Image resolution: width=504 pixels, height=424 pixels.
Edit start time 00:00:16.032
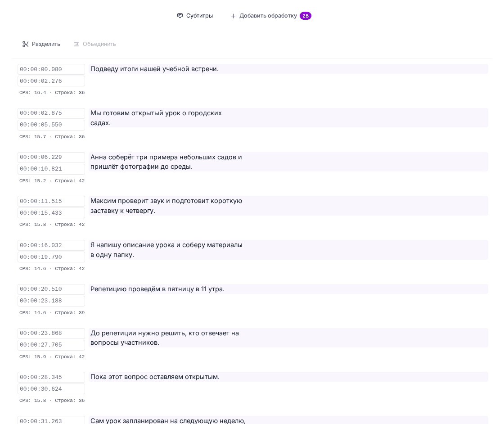tap(51, 245)
